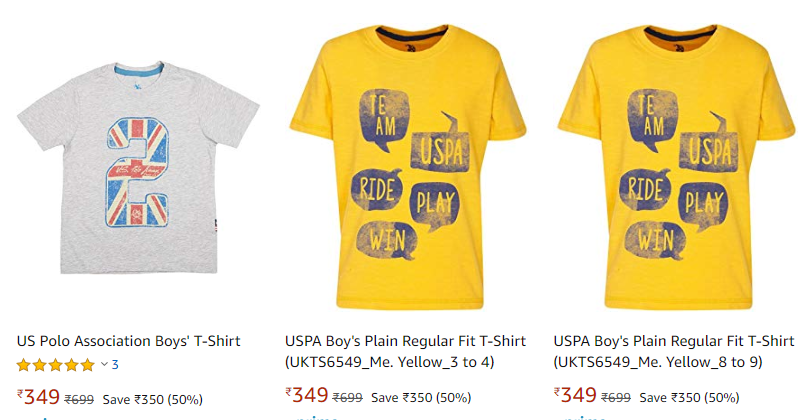Click the ₹349 price under the grey T-shirt

38,397
